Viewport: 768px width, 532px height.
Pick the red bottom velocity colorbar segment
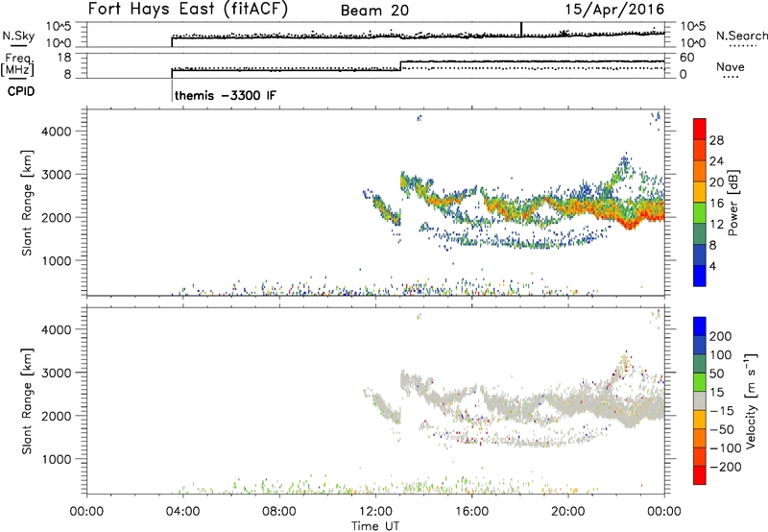click(x=700, y=475)
